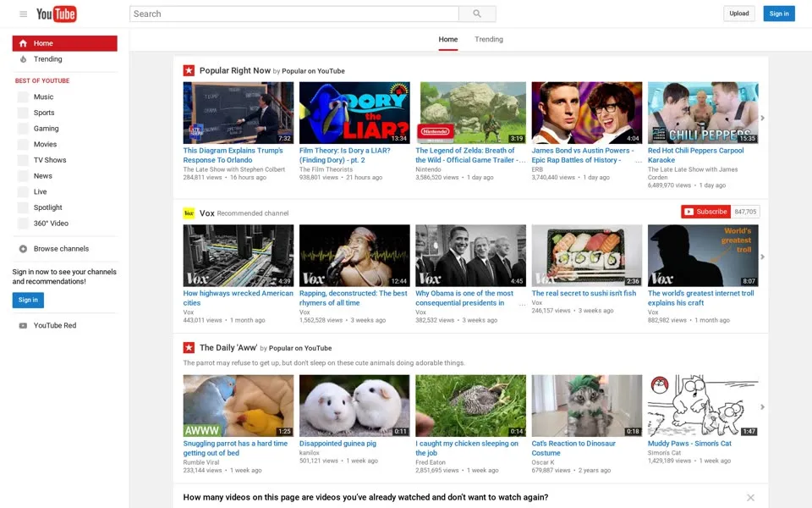
Task: Open the Zelda Breath of the Wild thumbnail
Action: (470, 113)
